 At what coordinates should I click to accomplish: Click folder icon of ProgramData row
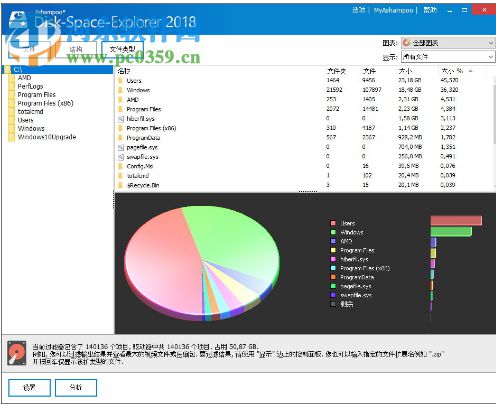(x=121, y=138)
